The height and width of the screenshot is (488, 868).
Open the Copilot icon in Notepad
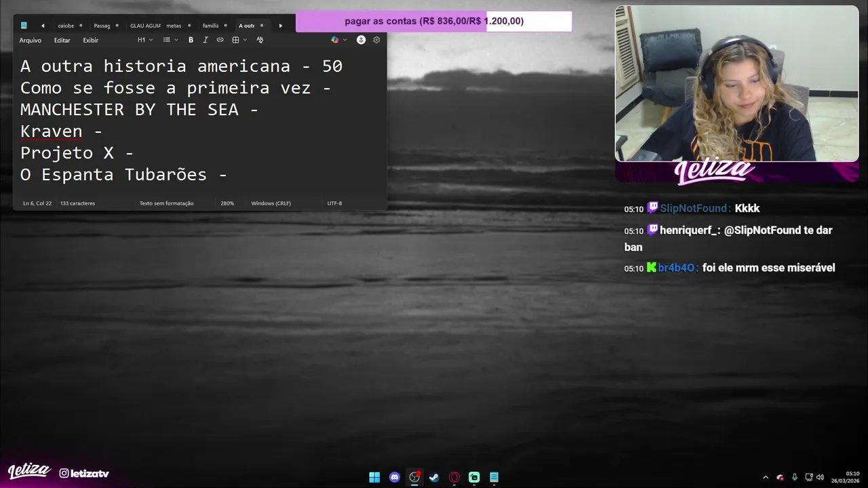334,40
